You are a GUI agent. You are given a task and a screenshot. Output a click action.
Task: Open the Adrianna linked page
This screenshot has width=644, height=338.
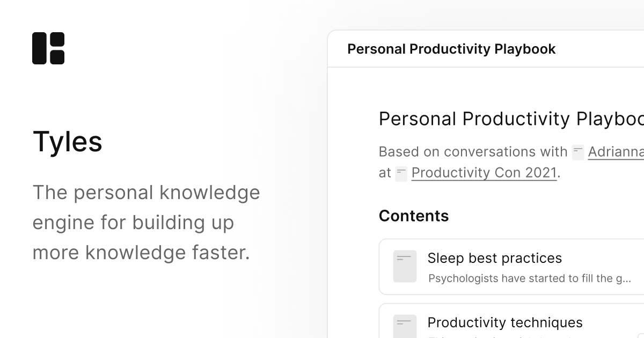coord(616,152)
